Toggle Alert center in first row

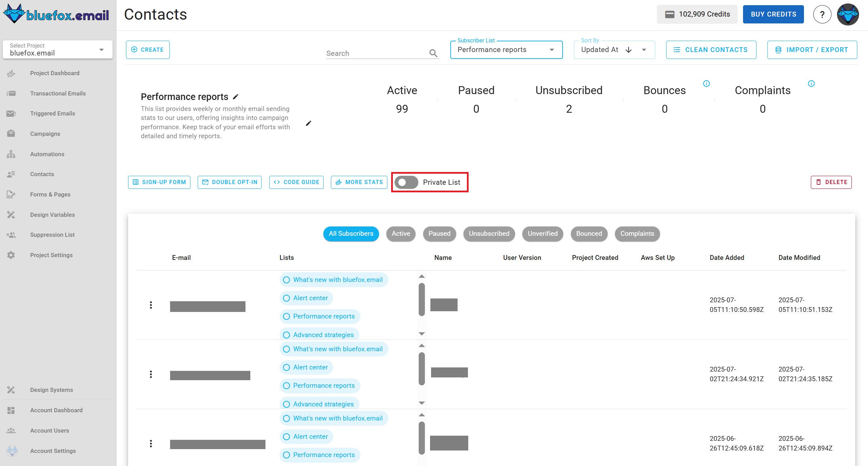point(306,298)
